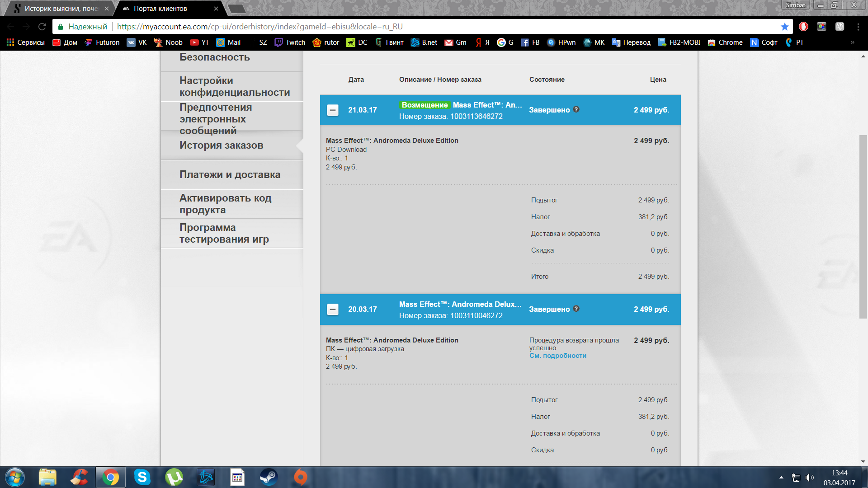Open Battle.net app from taskbar
Image resolution: width=868 pixels, height=488 pixels.
[x=206, y=477]
